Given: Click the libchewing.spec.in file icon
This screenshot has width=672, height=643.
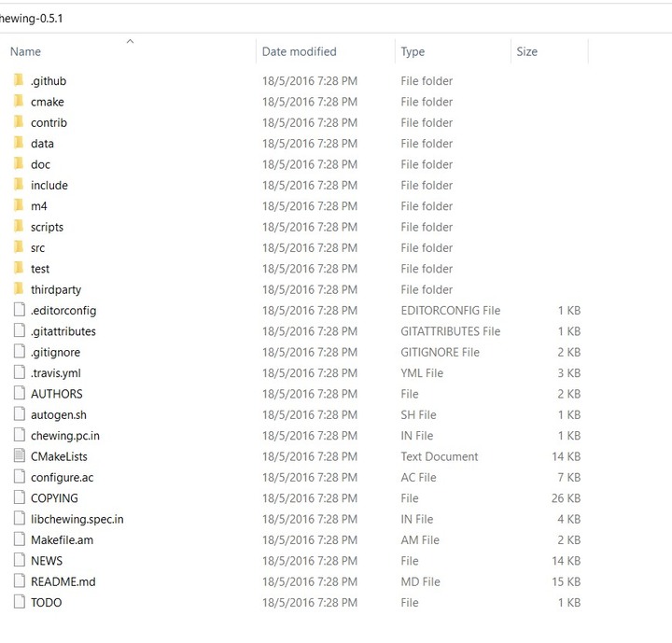Looking at the screenshot, I should coord(20,518).
